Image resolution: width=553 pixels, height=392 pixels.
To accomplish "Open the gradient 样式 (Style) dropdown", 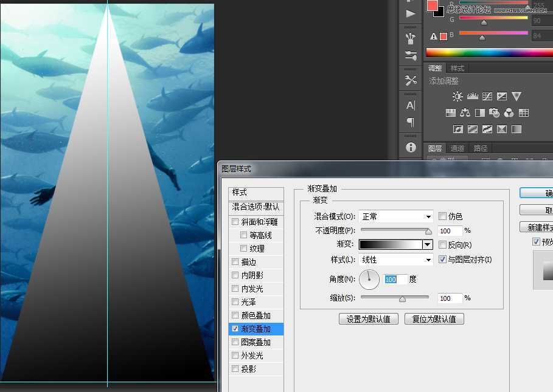I will pyautogui.click(x=395, y=259).
